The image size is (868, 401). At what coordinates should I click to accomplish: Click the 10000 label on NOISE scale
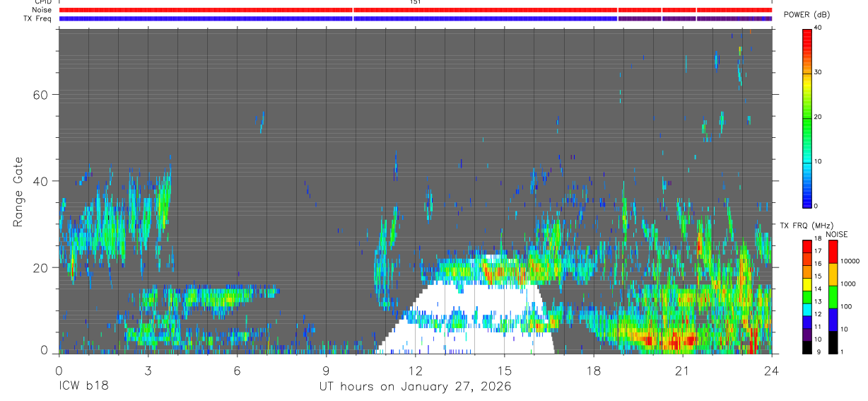click(x=850, y=261)
